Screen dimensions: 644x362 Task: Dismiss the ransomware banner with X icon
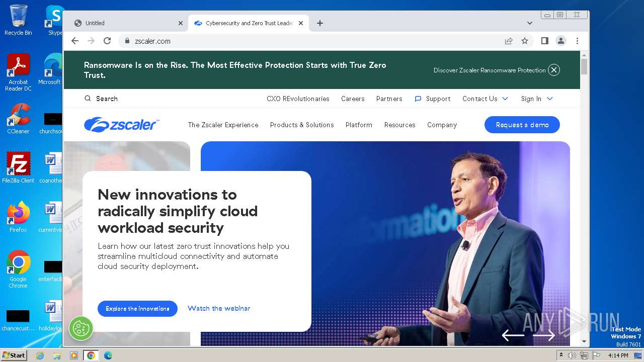[x=554, y=70]
